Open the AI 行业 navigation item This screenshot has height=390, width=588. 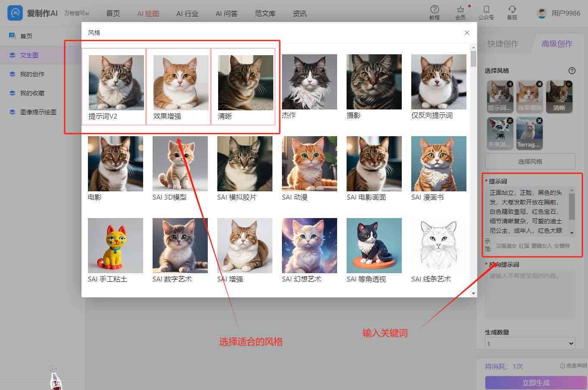188,13
